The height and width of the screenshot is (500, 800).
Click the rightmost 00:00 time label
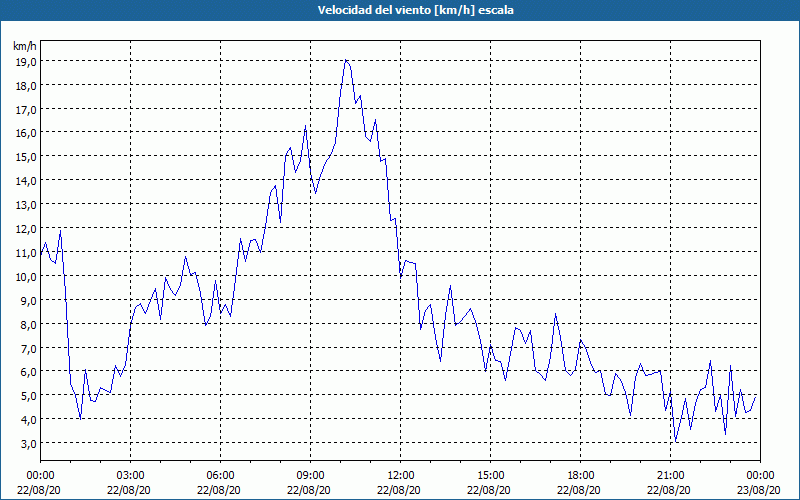[x=760, y=475]
